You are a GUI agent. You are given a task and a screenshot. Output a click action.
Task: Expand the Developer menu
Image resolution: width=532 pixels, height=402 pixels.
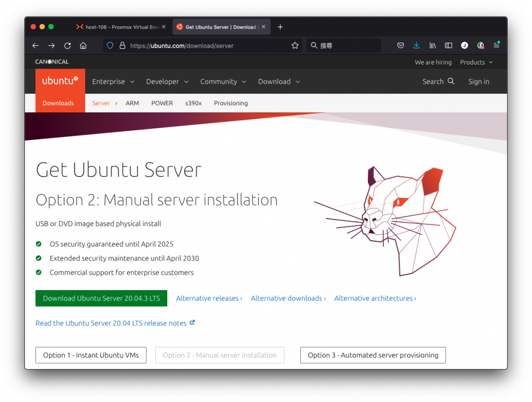click(x=167, y=82)
